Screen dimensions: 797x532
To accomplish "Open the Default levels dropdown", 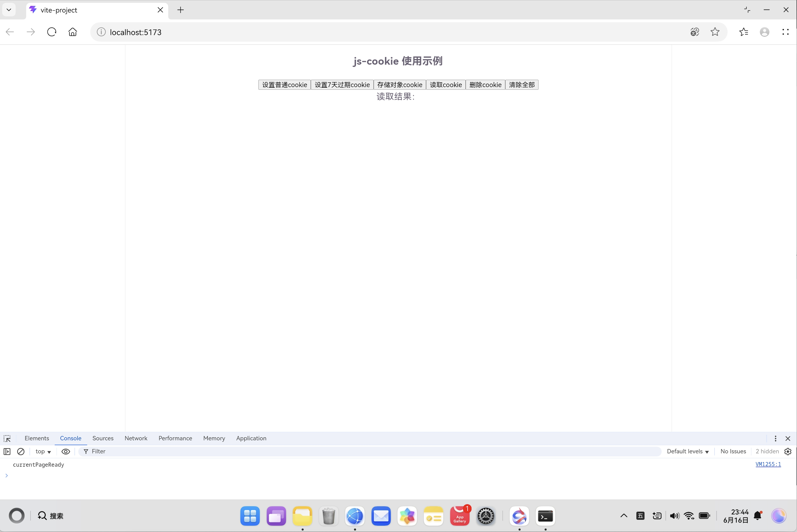I will pyautogui.click(x=688, y=451).
